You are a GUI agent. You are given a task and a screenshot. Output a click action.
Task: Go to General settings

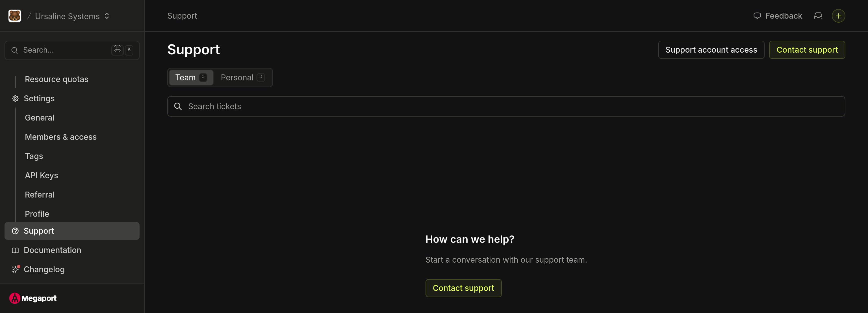click(x=40, y=117)
